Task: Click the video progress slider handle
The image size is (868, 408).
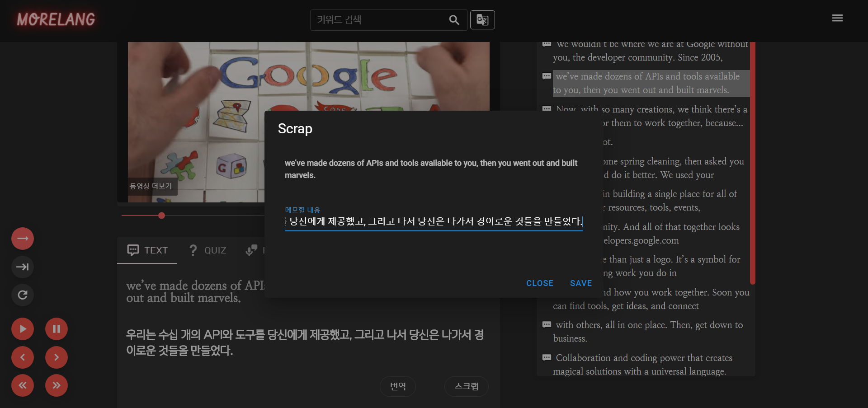Action: click(161, 216)
